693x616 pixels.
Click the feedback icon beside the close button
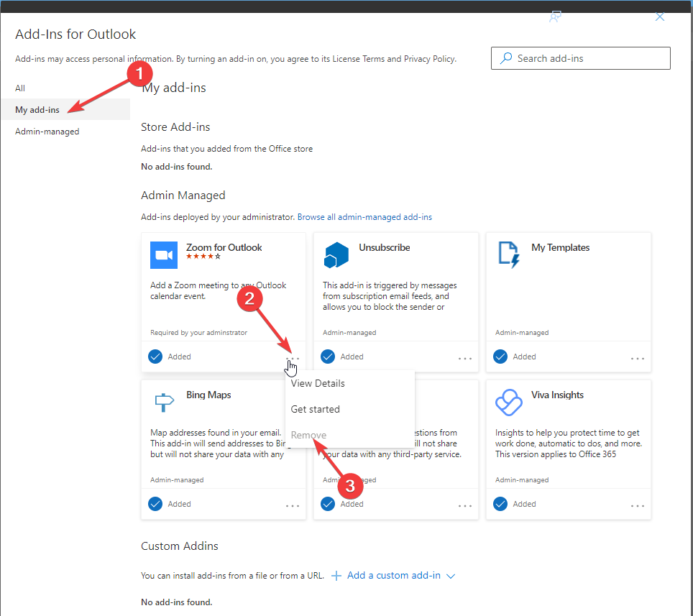[x=555, y=17]
